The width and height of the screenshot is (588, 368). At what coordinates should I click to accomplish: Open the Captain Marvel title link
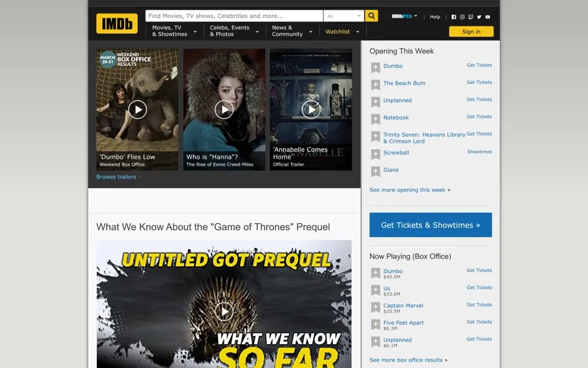403,305
